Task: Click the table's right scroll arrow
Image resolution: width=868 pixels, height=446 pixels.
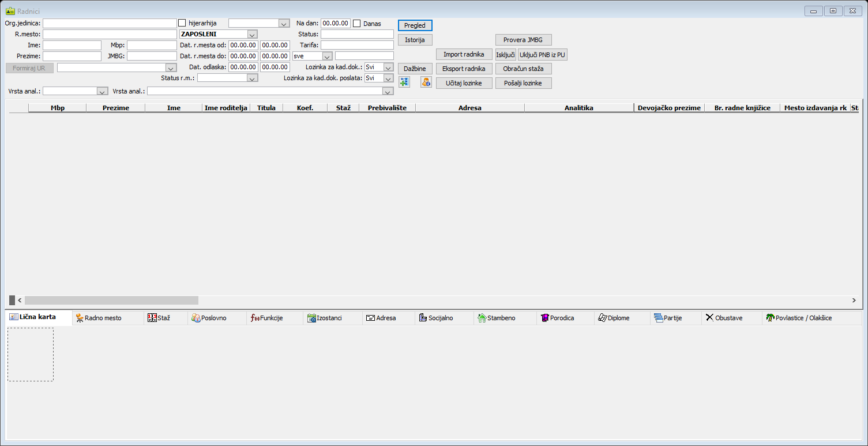Action: (x=854, y=300)
